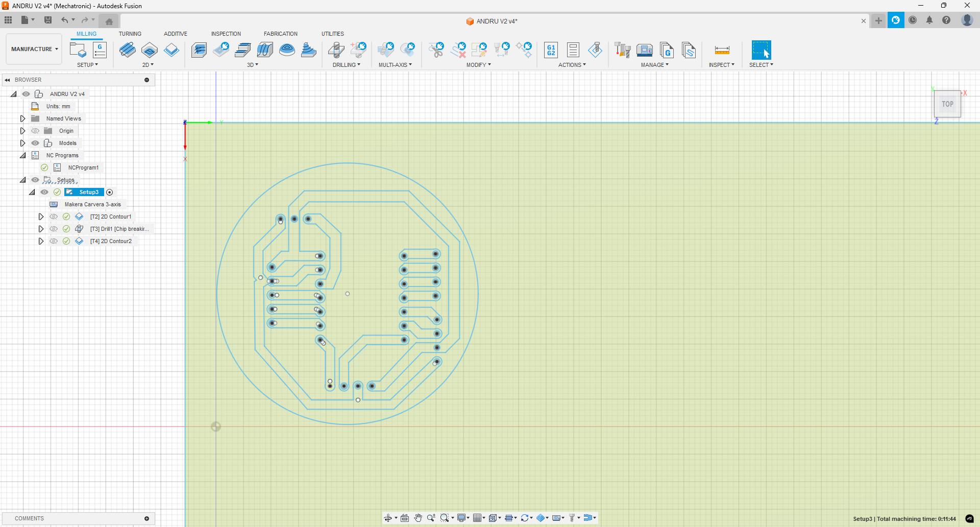Viewport: 980px width, 527px height.
Task: Open the Tool Library icon
Action: (622, 50)
